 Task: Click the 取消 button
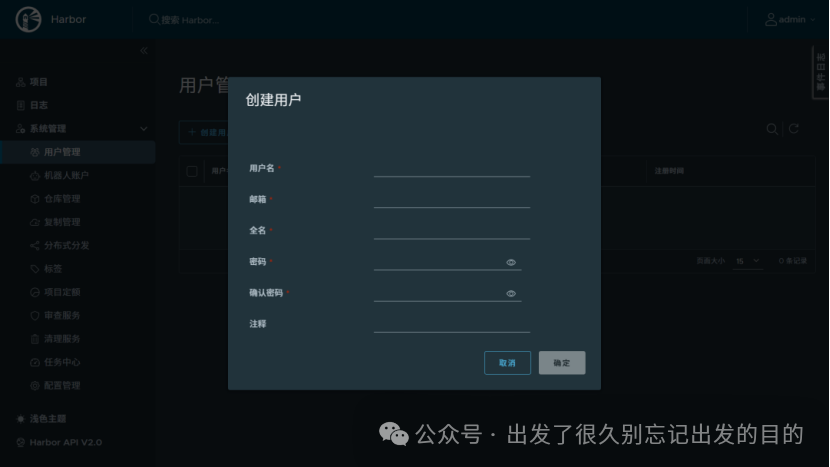[x=507, y=363]
